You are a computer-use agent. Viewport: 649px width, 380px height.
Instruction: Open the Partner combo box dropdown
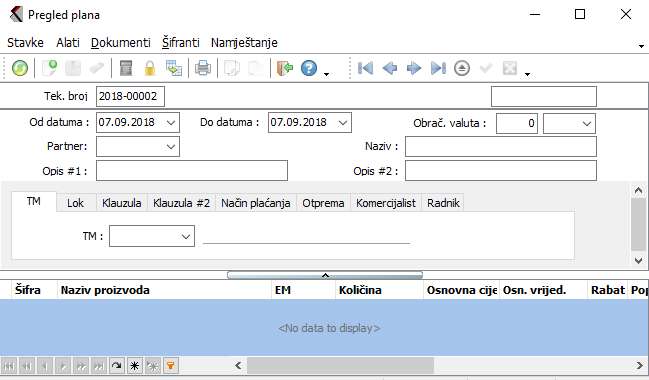pos(171,147)
